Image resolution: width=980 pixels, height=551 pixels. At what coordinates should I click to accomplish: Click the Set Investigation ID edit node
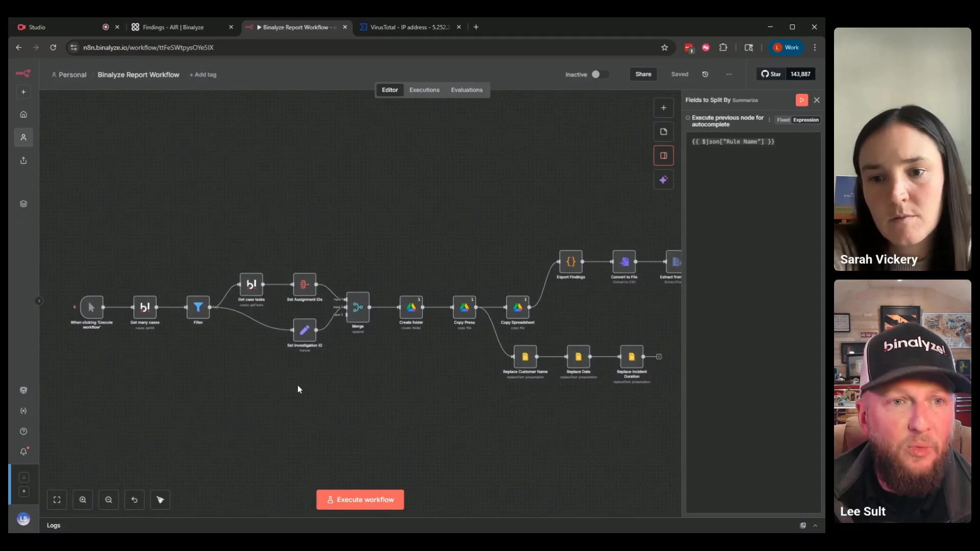click(x=305, y=330)
